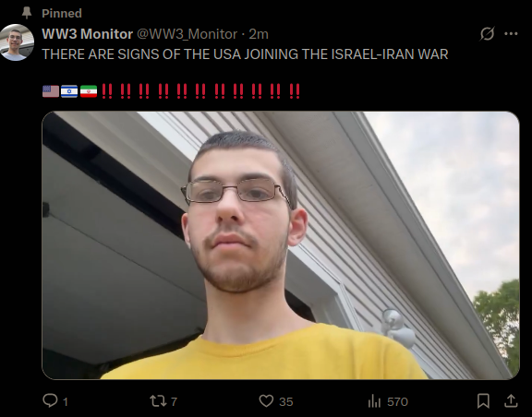This screenshot has height=417, width=532.
Task: Open the 2m timestamp permalink
Action: click(259, 34)
